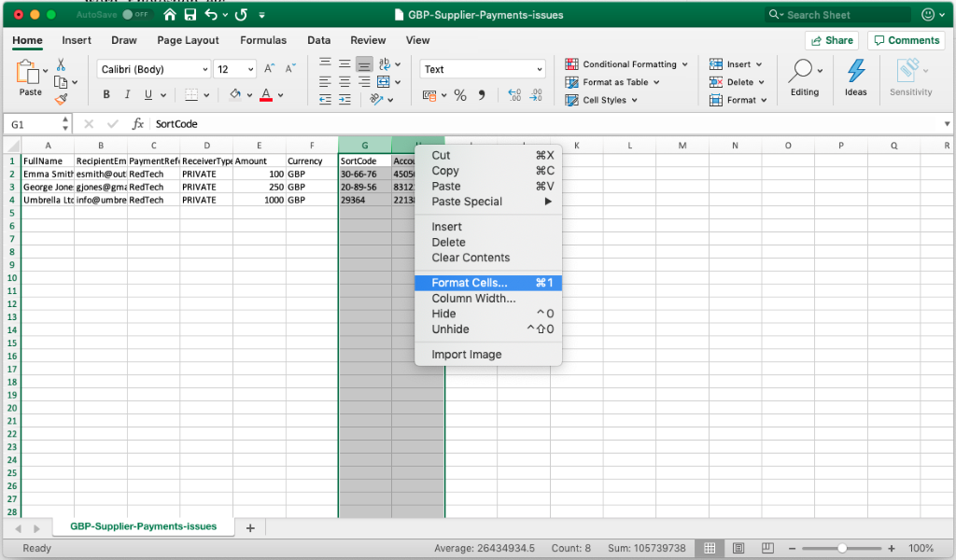
Task: Open the Comments button
Action: coord(906,40)
